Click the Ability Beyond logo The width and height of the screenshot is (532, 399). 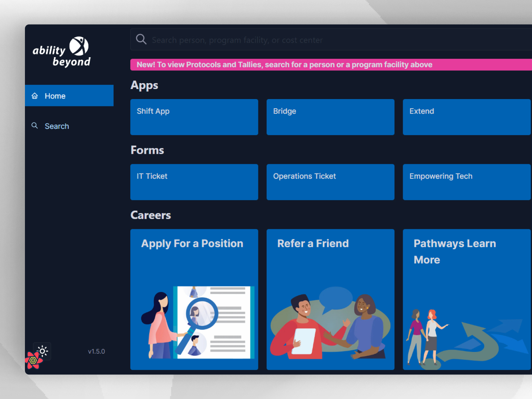pos(61,51)
